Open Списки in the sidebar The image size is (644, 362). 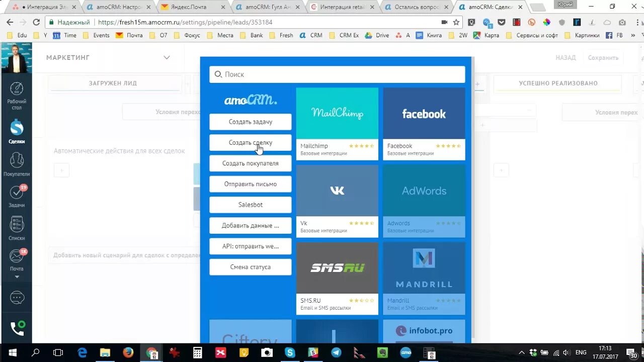point(17,228)
